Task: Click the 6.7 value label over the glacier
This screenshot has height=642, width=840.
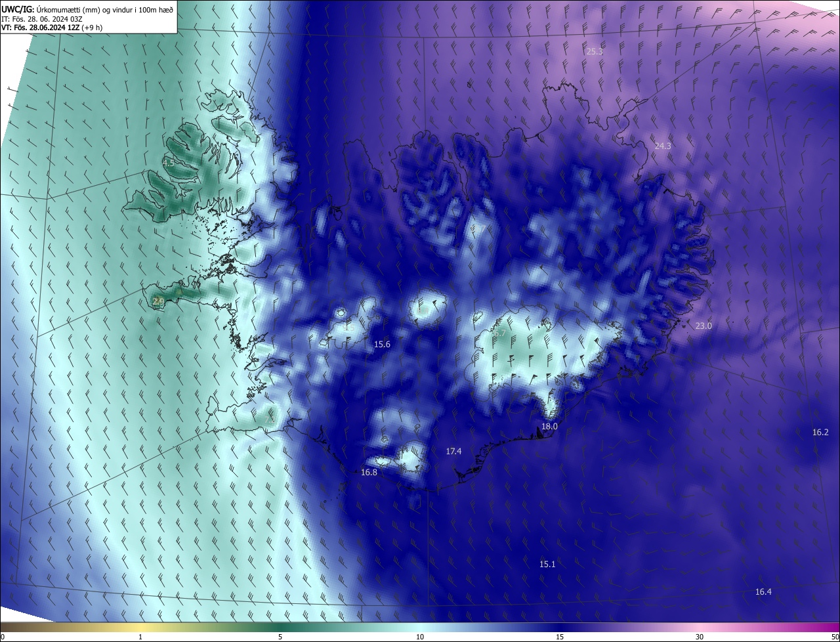Action: 499,333
